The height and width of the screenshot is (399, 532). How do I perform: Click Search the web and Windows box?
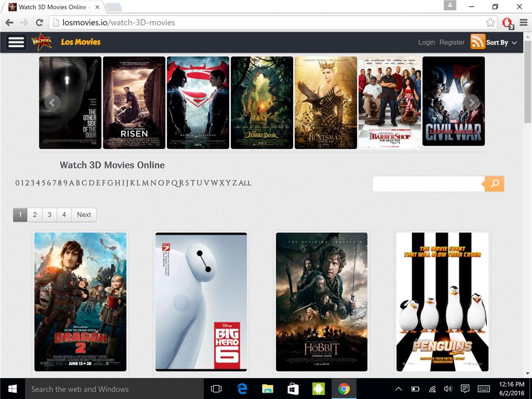(x=114, y=389)
